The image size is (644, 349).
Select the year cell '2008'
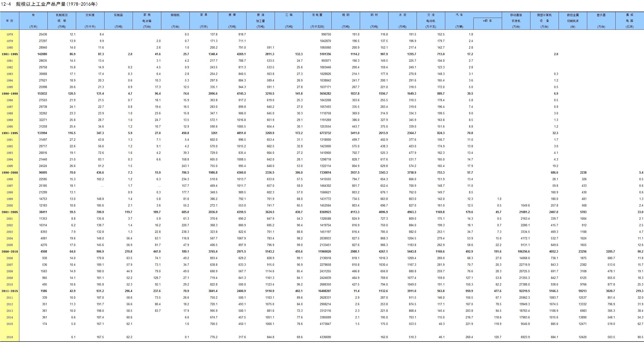pos(10,271)
